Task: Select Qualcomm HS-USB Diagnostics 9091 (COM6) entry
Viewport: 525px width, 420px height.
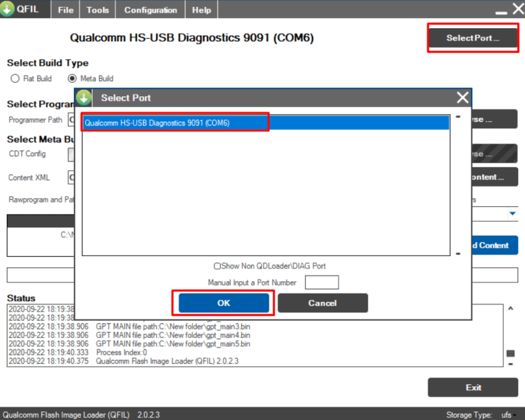Action: 266,123
